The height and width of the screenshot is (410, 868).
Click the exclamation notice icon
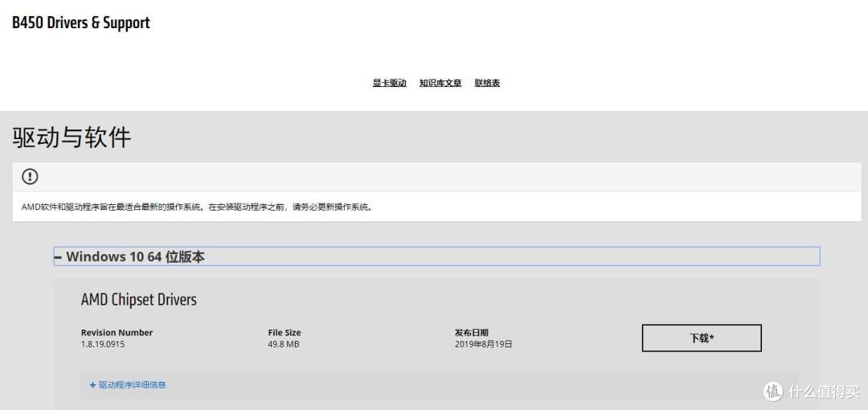[x=30, y=177]
